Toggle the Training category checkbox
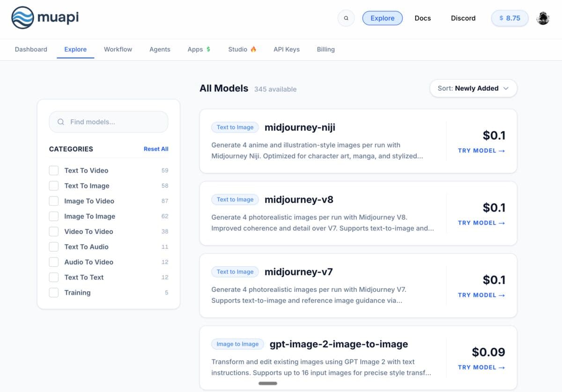562x392 pixels. pyautogui.click(x=54, y=292)
